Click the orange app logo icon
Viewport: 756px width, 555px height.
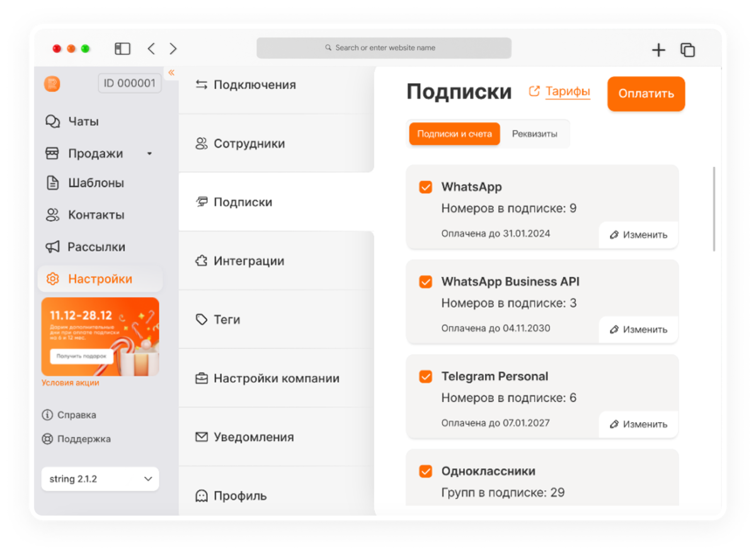(x=52, y=84)
